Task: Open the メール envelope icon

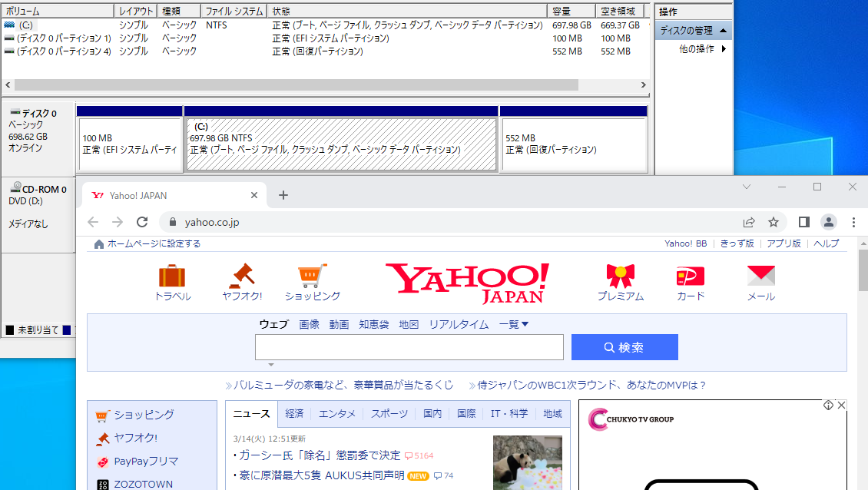Action: click(x=761, y=276)
